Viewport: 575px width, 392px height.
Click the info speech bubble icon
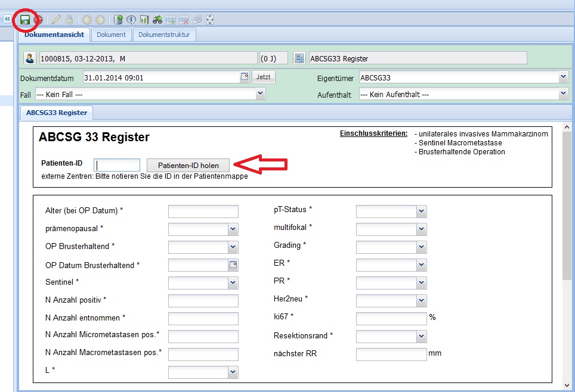pos(131,20)
